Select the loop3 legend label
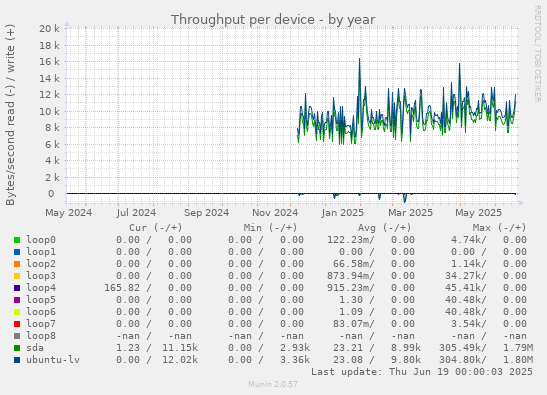 (41, 276)
